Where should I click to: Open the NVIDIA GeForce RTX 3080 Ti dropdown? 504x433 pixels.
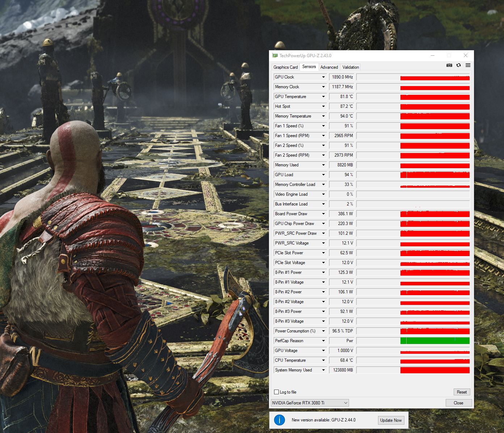[310, 403]
